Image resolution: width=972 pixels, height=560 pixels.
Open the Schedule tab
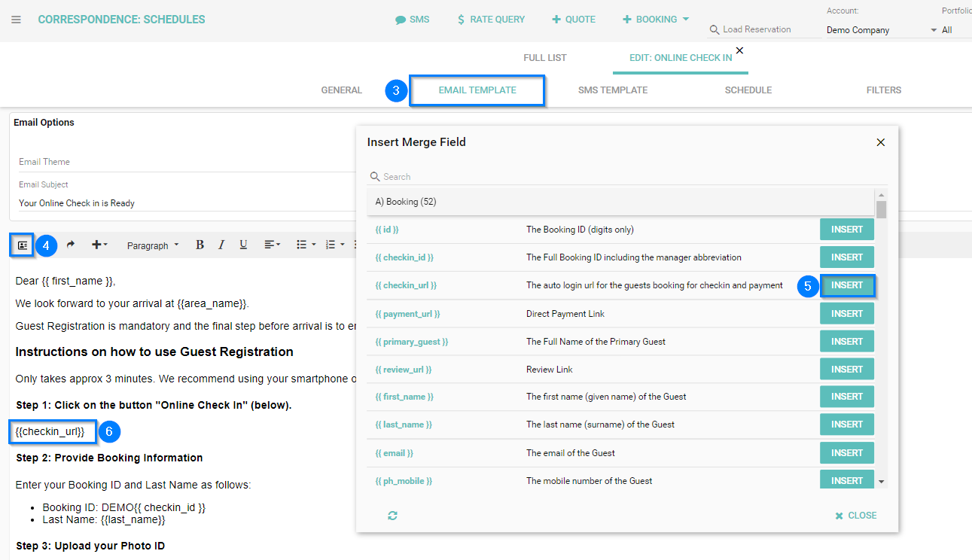click(748, 90)
